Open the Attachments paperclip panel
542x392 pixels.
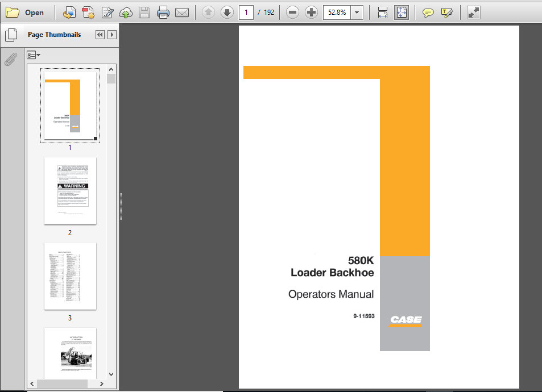click(11, 60)
